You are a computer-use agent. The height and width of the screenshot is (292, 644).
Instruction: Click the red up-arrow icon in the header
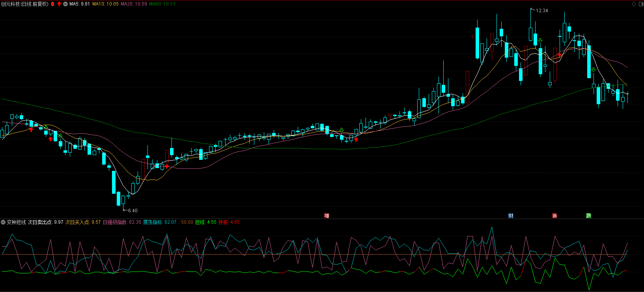(x=59, y=4)
